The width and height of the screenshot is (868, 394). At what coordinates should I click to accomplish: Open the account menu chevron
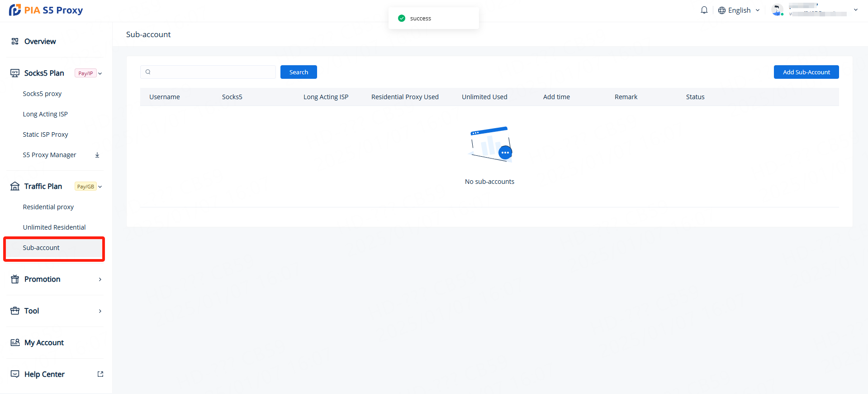coord(855,10)
